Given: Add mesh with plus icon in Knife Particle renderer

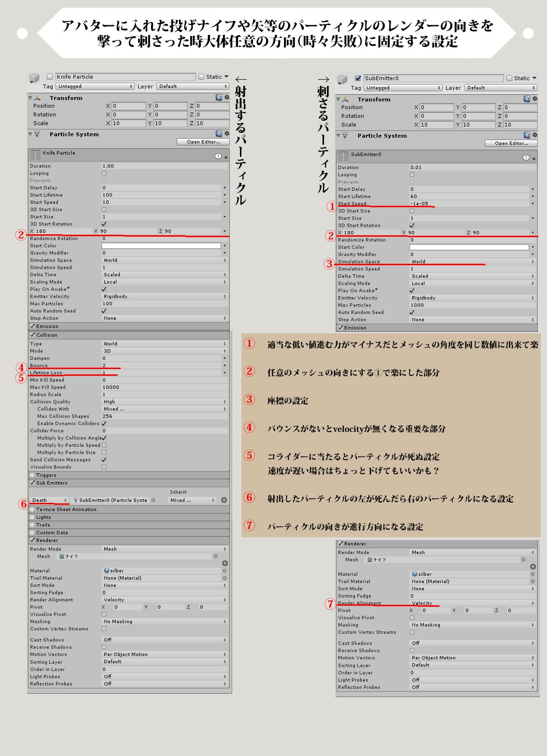Looking at the screenshot, I should (x=224, y=563).
